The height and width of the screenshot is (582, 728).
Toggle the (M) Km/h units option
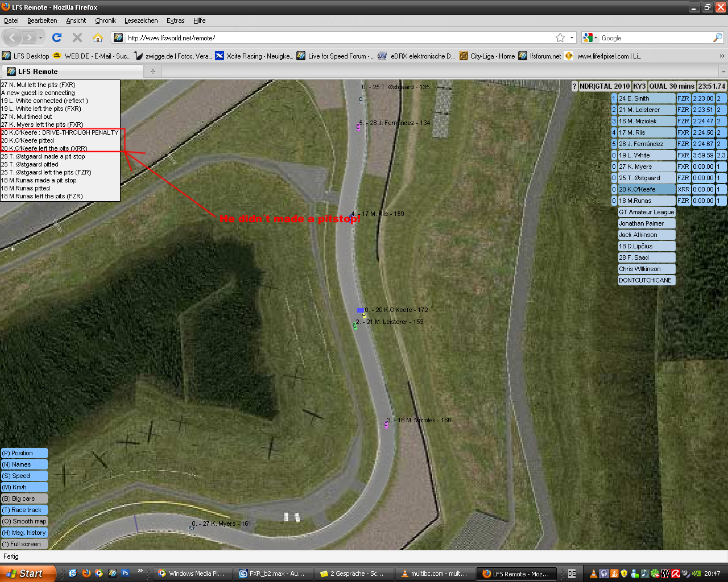pyautogui.click(x=24, y=487)
